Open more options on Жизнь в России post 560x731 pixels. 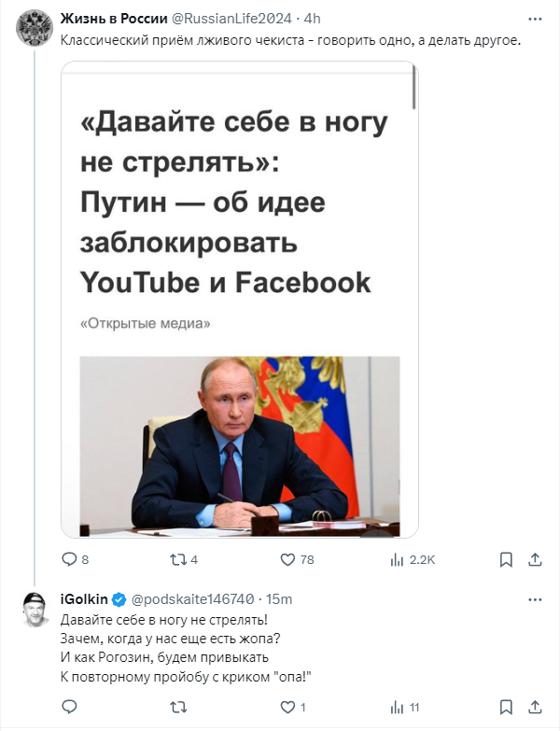[535, 19]
